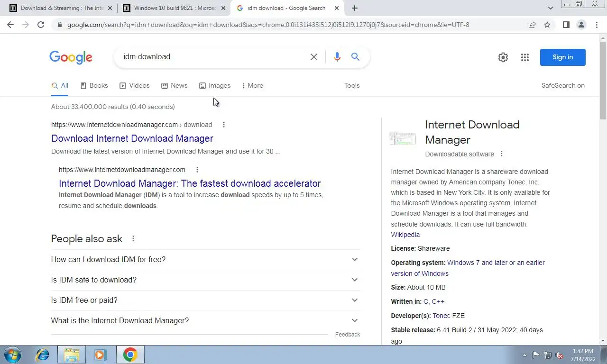This screenshot has width=607, height=364.
Task: Open The fastest download accelerator result
Action: (190, 183)
